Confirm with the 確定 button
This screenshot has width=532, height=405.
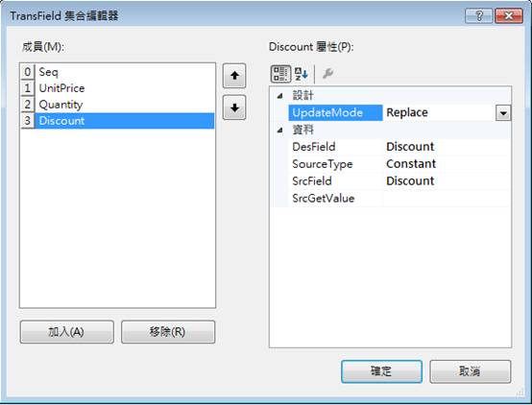click(x=381, y=371)
